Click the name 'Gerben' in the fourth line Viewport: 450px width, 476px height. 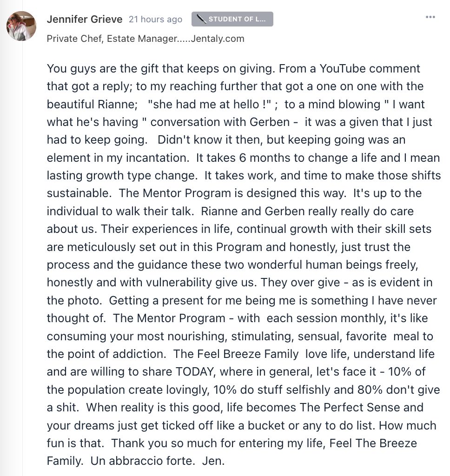270,122
